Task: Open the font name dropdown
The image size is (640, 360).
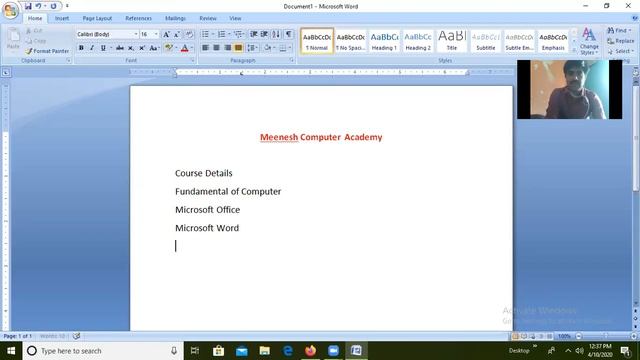Action: (x=136, y=34)
